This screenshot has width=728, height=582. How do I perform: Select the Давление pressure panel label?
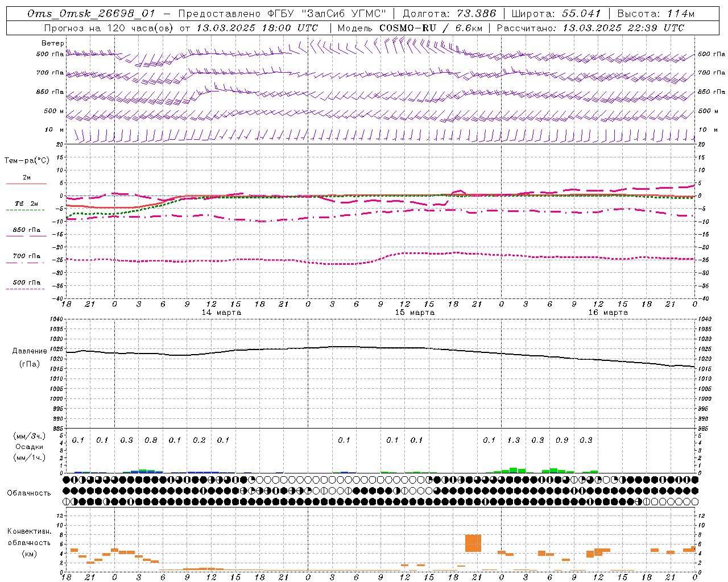pos(30,351)
